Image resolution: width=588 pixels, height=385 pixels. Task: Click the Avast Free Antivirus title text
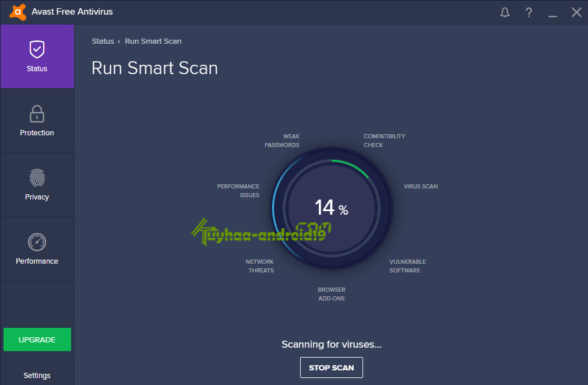tap(72, 12)
